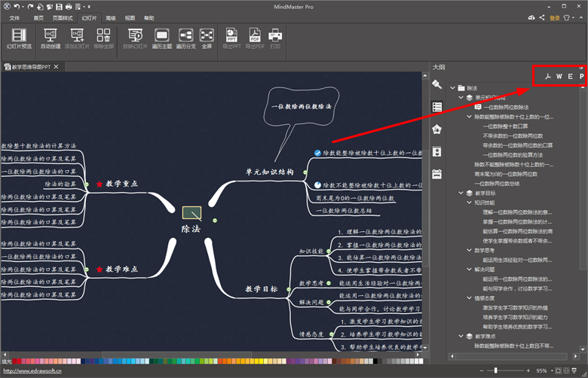Click the 添加幻灯片 add slide icon

[x=77, y=38]
